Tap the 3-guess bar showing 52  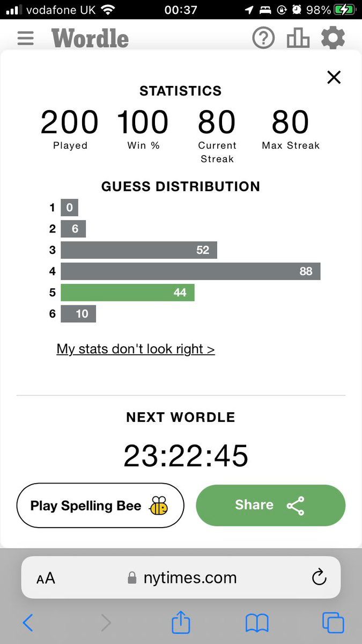pyautogui.click(x=139, y=250)
